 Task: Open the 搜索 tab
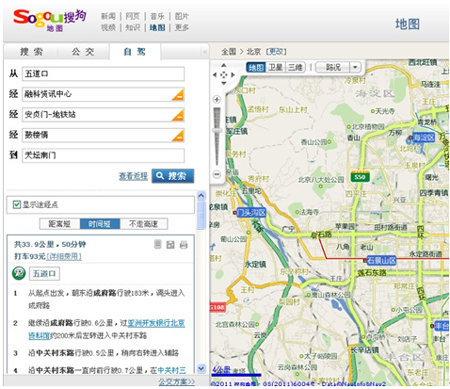[x=31, y=52]
